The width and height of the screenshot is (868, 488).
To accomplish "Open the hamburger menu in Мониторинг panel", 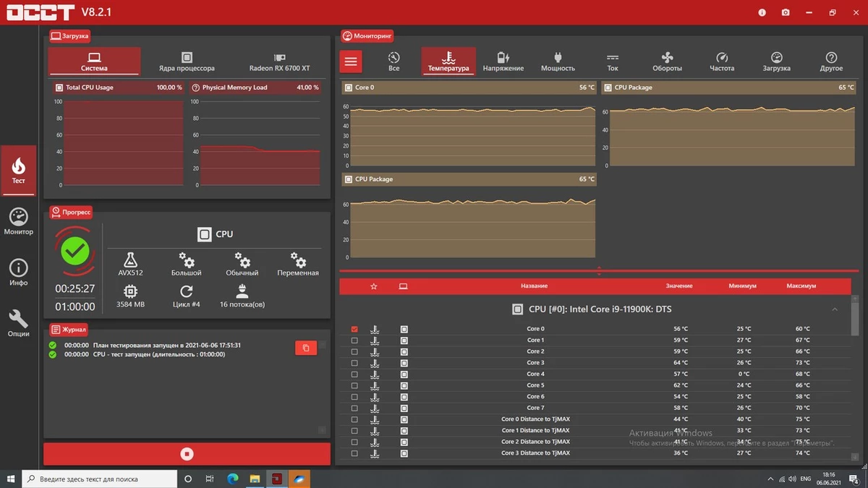I will (x=351, y=61).
